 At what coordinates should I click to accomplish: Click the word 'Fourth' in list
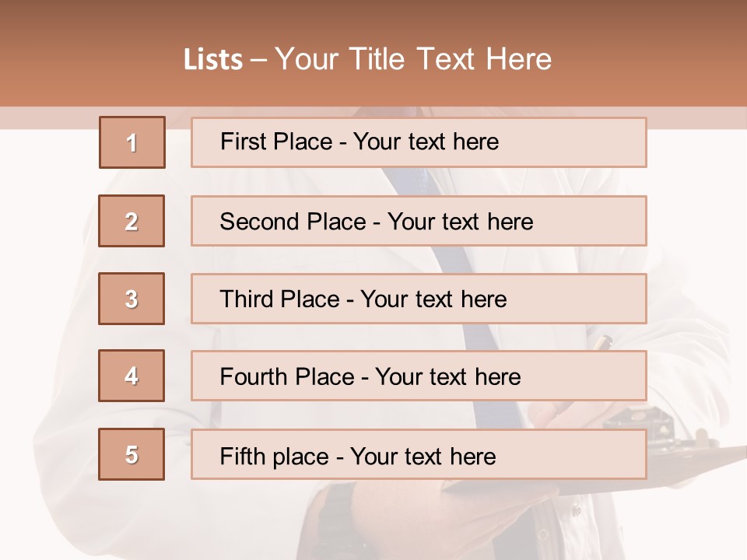coord(254,376)
